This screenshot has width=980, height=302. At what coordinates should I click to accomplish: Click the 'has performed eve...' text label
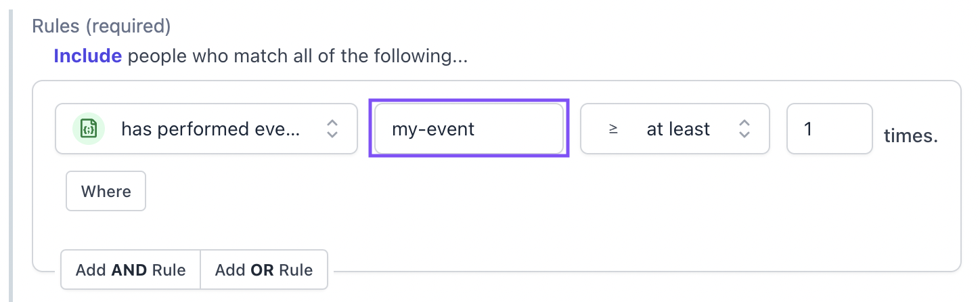(210, 129)
